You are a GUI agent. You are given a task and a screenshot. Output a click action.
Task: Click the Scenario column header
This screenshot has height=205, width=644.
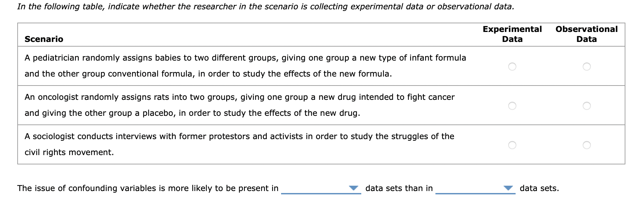(x=44, y=39)
